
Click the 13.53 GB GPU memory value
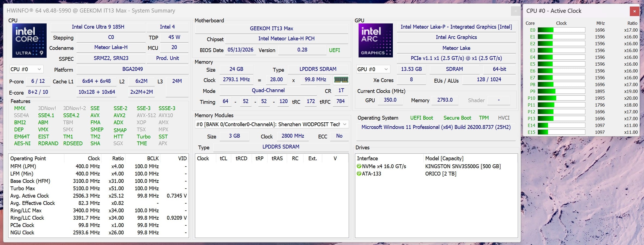pyautogui.click(x=411, y=69)
